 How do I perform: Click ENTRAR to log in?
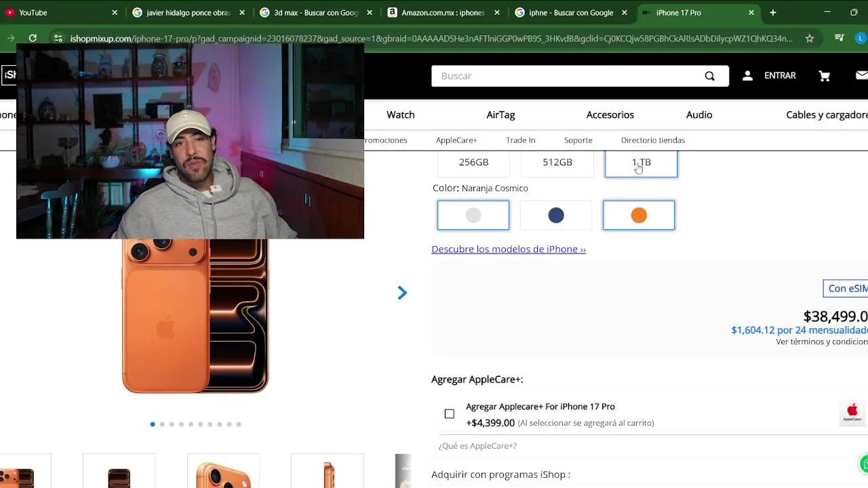(780, 76)
